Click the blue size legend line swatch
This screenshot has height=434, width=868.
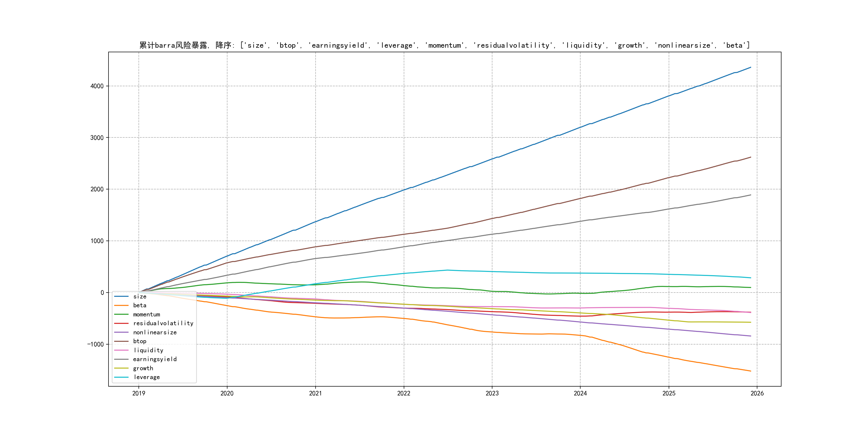(121, 297)
